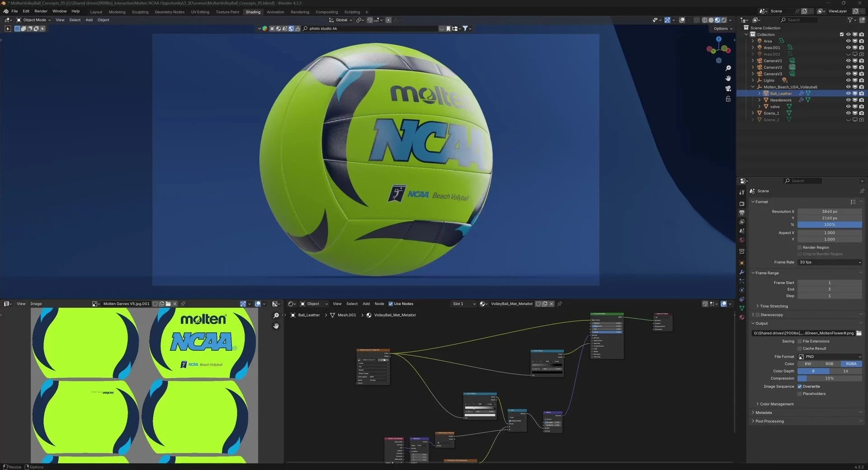Click Ball_Leather in node editor breadcrumb

309,315
